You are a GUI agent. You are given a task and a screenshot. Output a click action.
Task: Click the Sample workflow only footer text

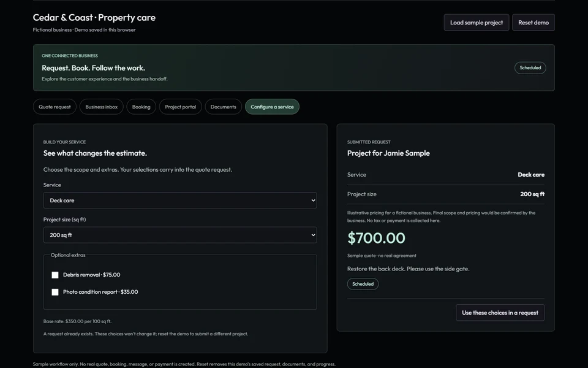click(x=184, y=364)
